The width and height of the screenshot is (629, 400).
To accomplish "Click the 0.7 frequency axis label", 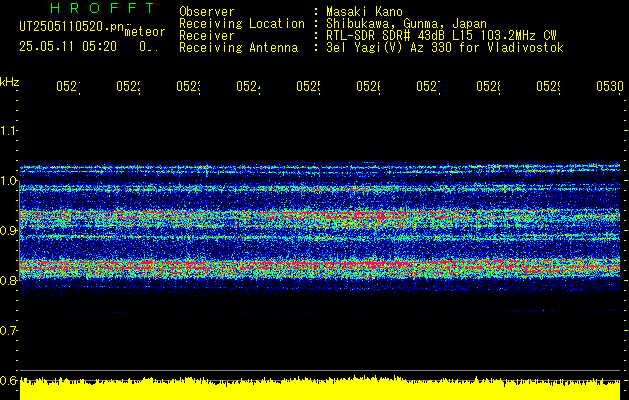I will 8,331.
